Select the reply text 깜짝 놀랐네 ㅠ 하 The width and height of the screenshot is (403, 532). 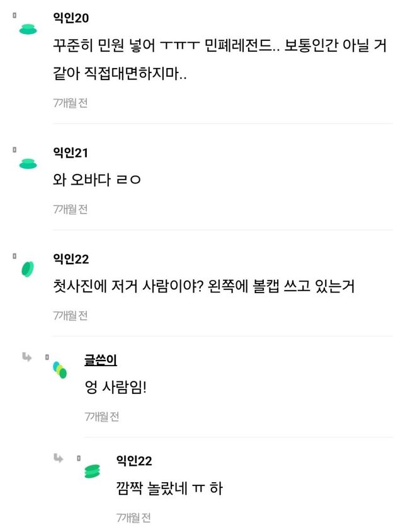pos(169,488)
